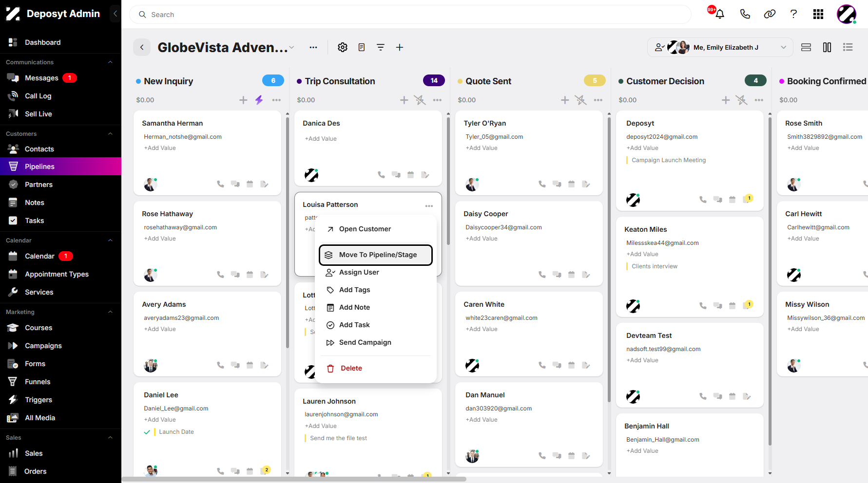This screenshot has height=483, width=868.
Task: Open Caren White card title
Action: tap(484, 304)
